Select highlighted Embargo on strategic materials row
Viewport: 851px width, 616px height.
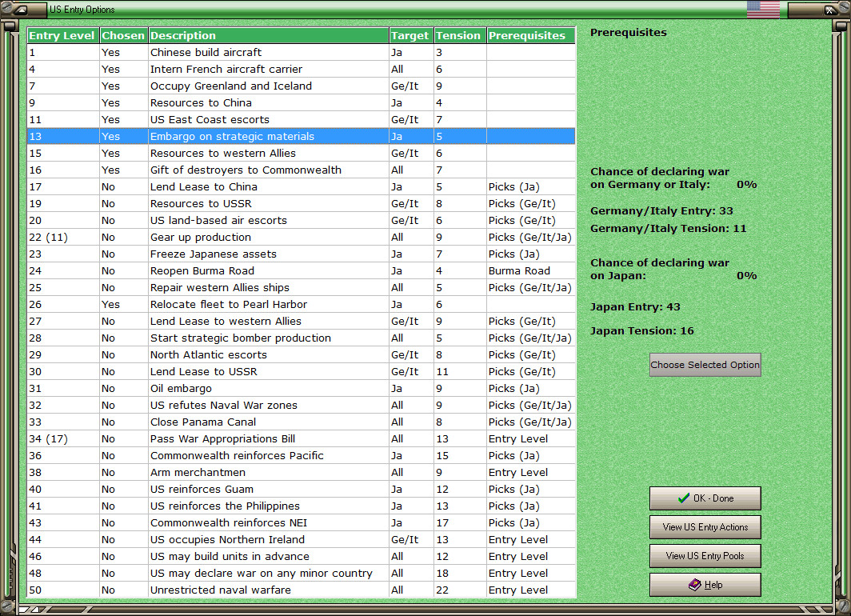[x=302, y=136]
